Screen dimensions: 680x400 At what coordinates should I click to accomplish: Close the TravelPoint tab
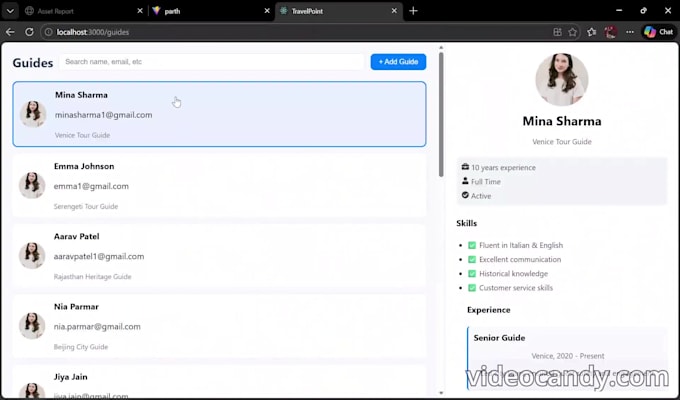click(394, 11)
